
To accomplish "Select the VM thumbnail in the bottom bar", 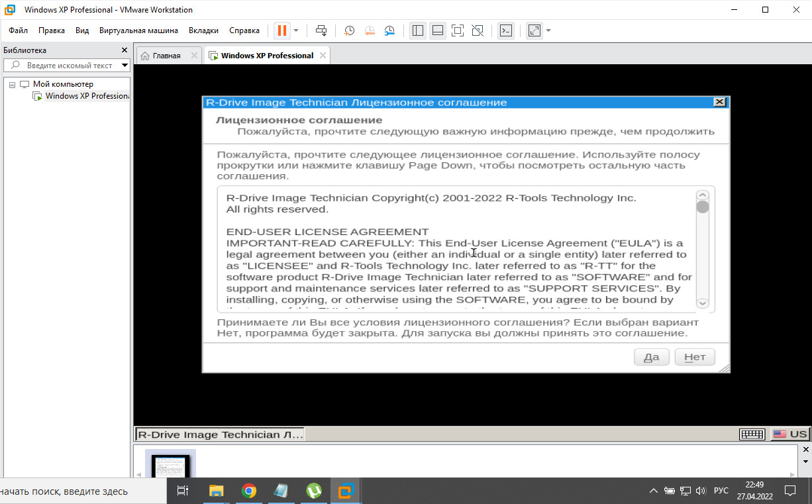I will 170,464.
